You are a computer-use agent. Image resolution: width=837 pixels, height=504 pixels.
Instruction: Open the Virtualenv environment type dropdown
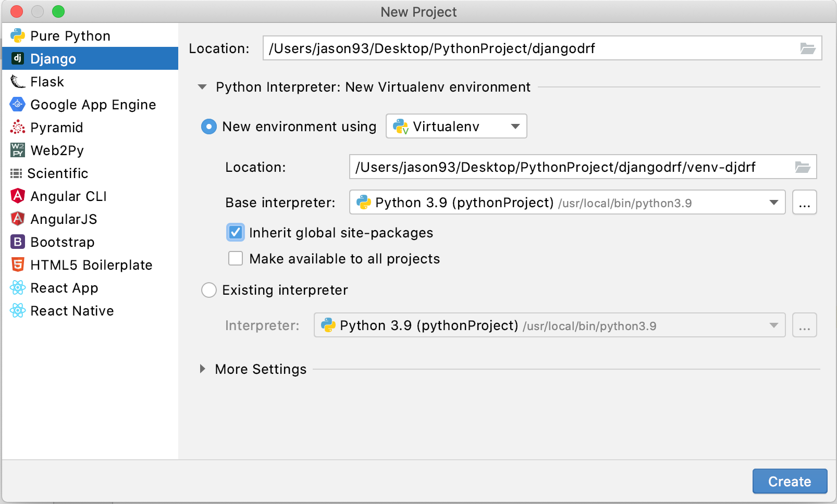coord(457,126)
